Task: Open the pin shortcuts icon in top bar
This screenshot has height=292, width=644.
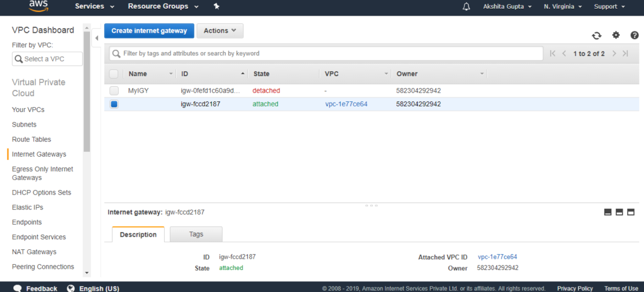Action: click(x=217, y=6)
